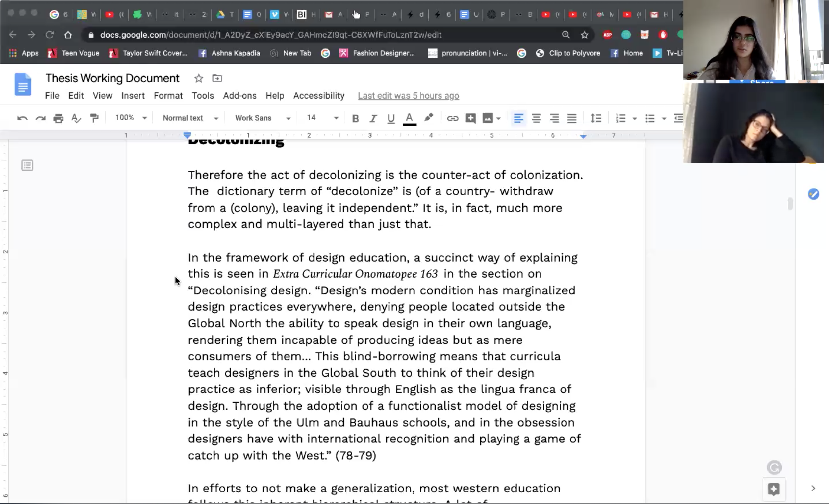The width and height of the screenshot is (829, 504).
Task: Reload the page
Action: pyautogui.click(x=50, y=35)
